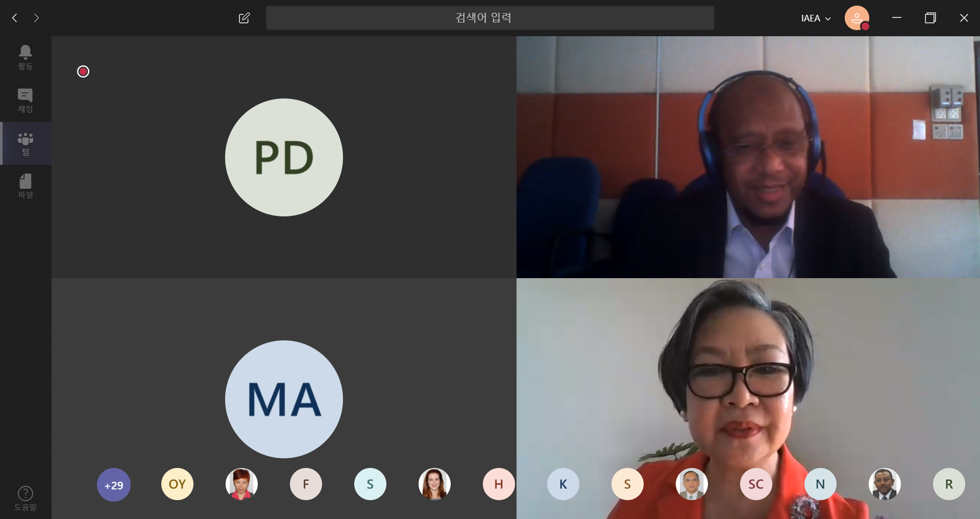980x519 pixels.
Task: Select the K participant bubble
Action: coord(563,484)
